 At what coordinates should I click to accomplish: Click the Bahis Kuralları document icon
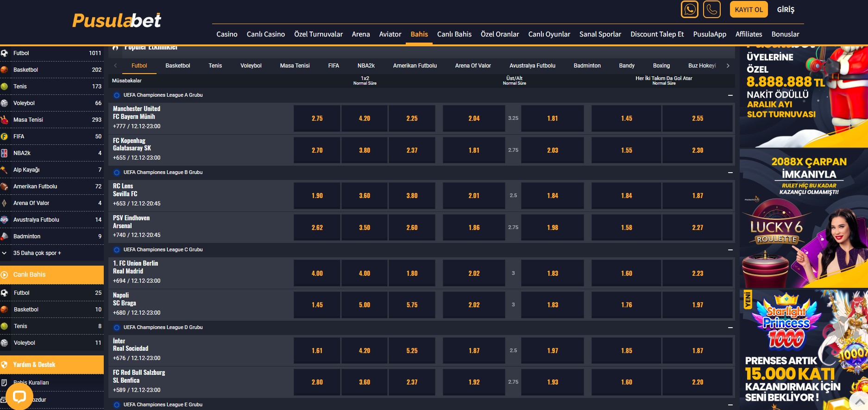[4, 383]
